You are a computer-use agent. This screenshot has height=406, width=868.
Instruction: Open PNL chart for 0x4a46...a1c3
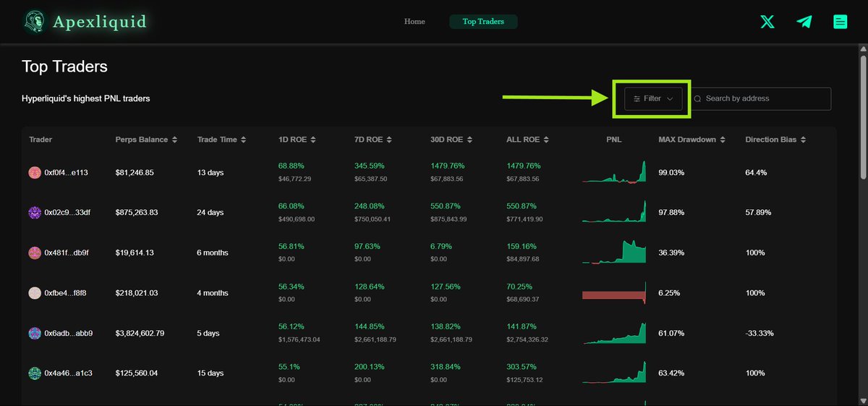614,373
